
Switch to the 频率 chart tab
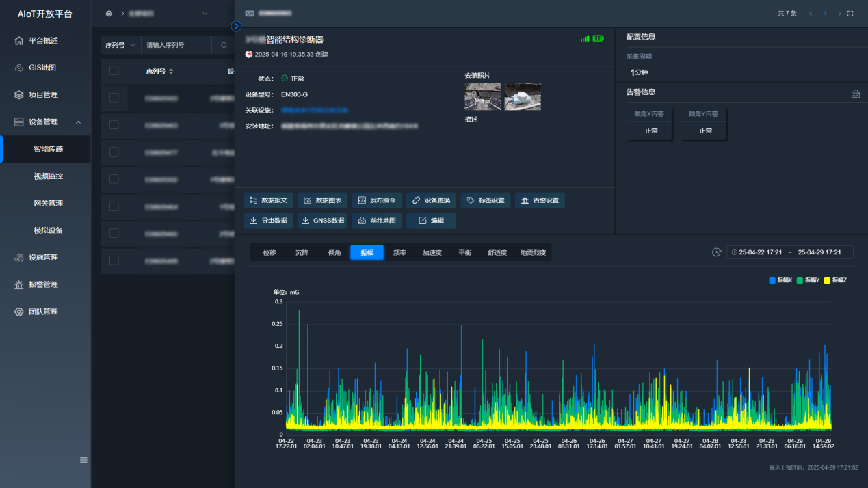pyautogui.click(x=400, y=253)
